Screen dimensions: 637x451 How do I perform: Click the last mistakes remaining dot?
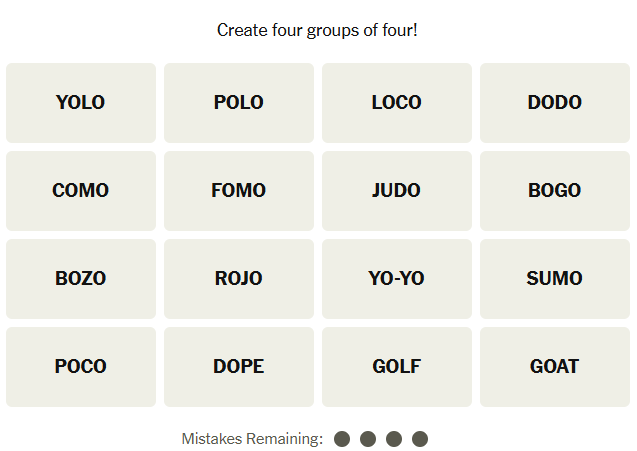point(420,439)
